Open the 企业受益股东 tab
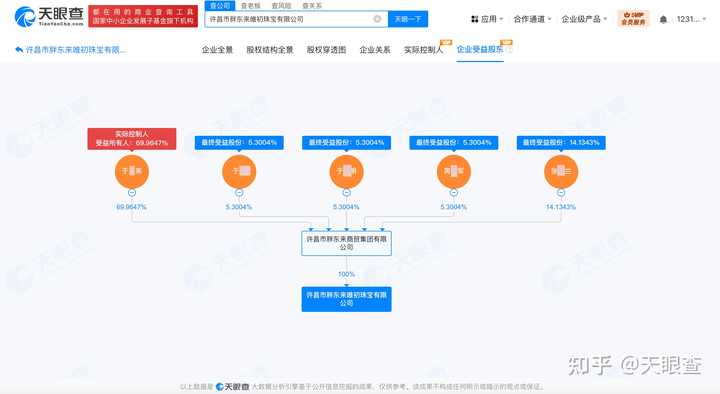Screen dimensions: 720x394 pos(480,49)
